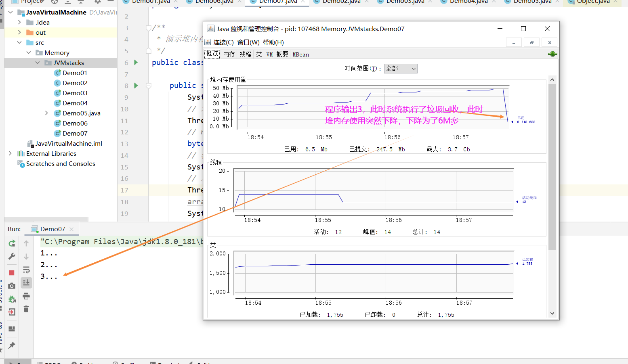Screen dimensions: 628x364
Task: Switch to the MBean tab
Action: pyautogui.click(x=301, y=54)
